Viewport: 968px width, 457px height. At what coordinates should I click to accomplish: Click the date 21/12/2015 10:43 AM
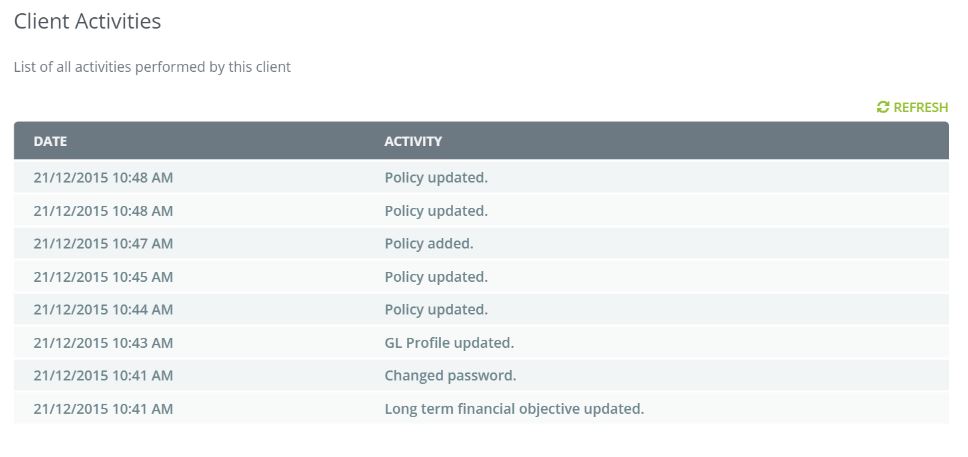103,342
